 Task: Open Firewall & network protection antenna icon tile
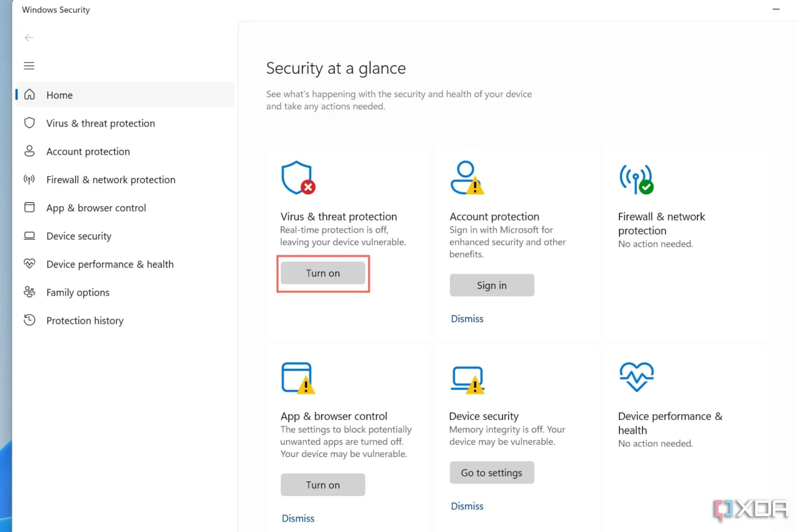636,179
